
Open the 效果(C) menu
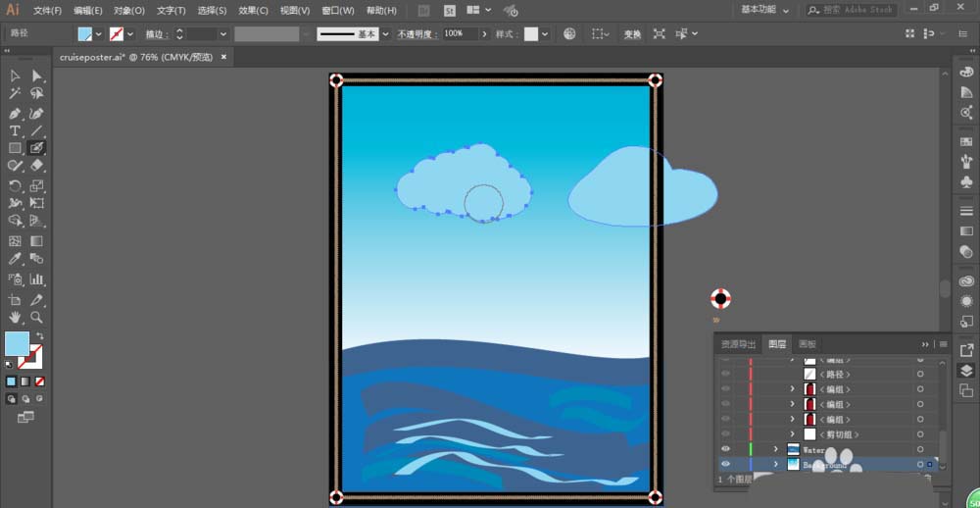253,11
